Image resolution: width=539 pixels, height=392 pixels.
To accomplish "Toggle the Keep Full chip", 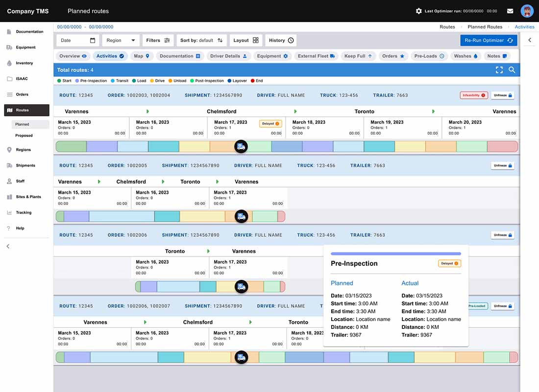I will pyautogui.click(x=358, y=56).
